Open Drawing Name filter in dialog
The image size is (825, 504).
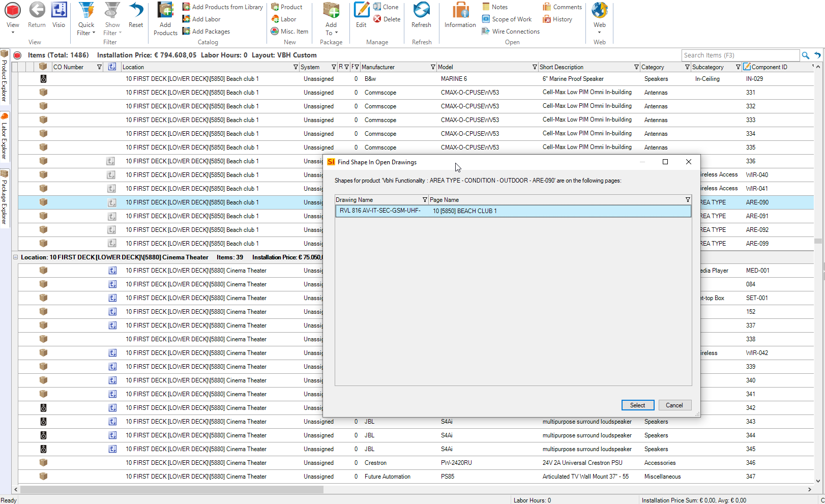425,200
